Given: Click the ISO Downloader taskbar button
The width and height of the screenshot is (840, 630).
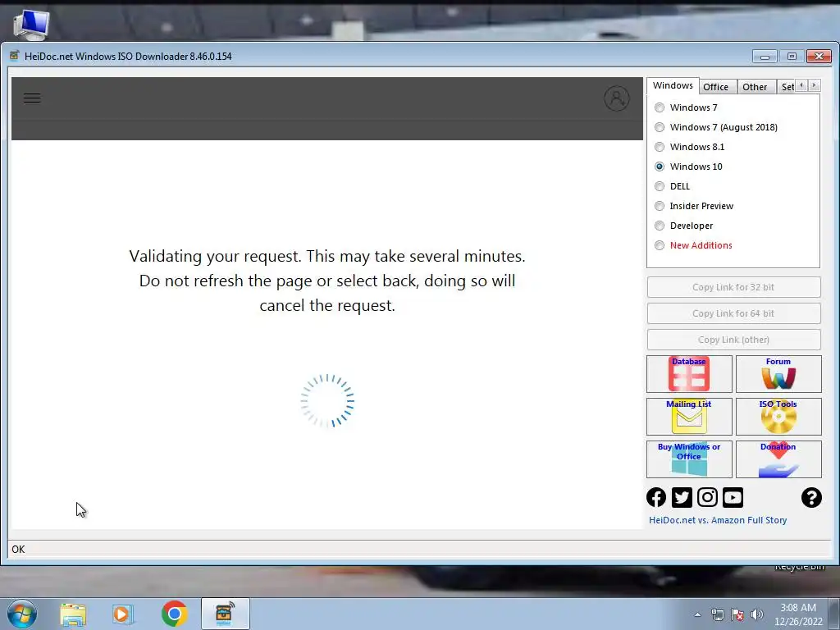Looking at the screenshot, I should coord(225,614).
